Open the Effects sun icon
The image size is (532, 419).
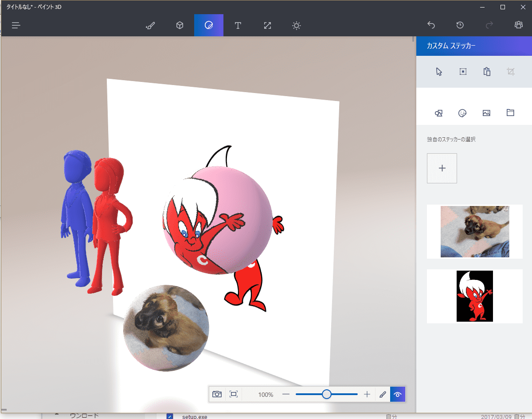(x=297, y=25)
